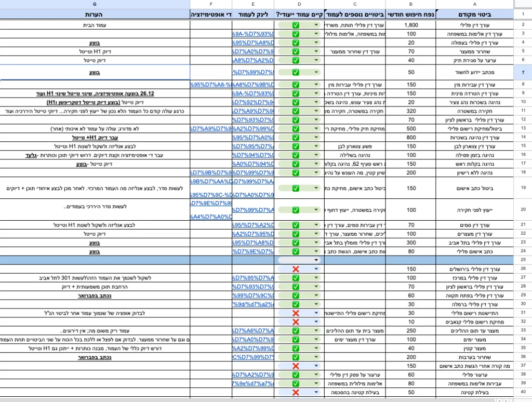Click green checkmark in מעצר ימים row
This screenshot has width=532, height=402.
click(296, 340)
